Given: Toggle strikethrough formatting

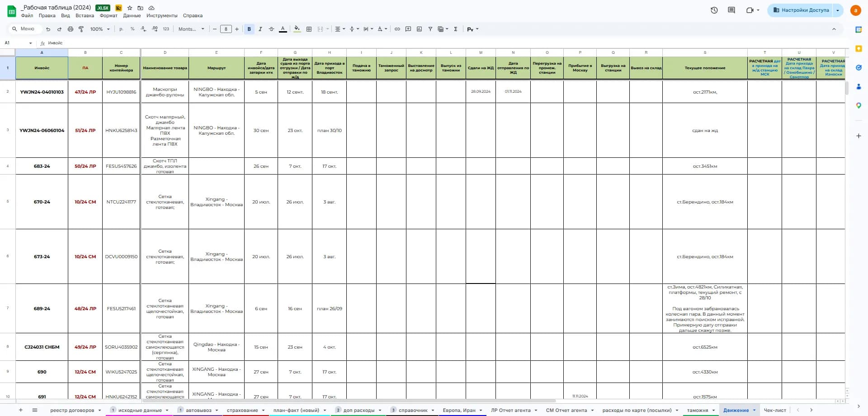Looking at the screenshot, I should 272,29.
